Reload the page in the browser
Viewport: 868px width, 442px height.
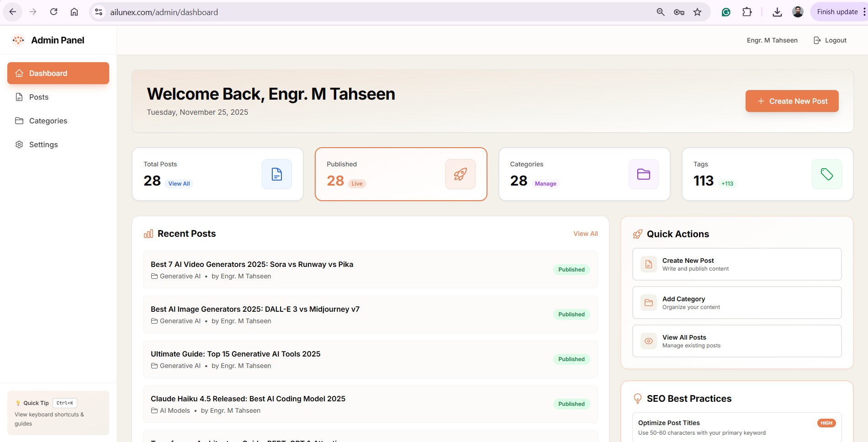pyautogui.click(x=53, y=12)
